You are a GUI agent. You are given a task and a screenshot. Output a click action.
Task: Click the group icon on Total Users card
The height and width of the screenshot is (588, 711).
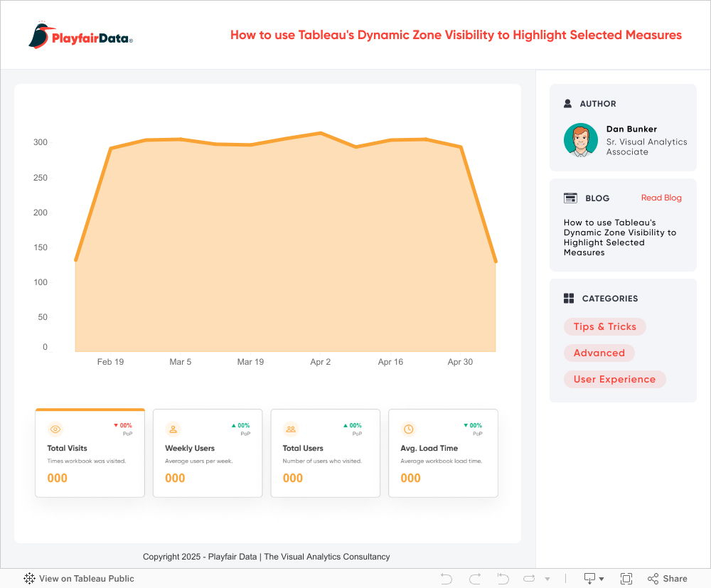[x=291, y=429]
